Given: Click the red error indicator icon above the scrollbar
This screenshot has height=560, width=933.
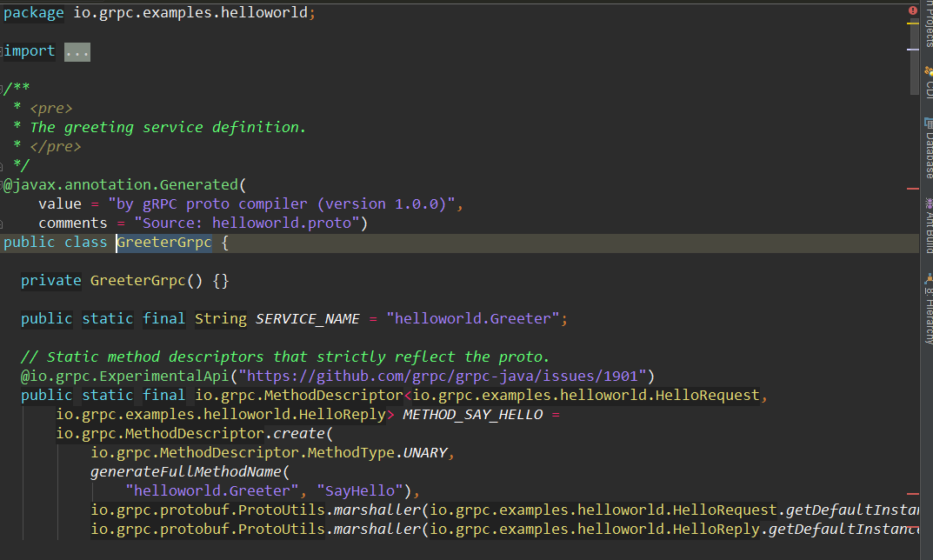Looking at the screenshot, I should coord(913,10).
